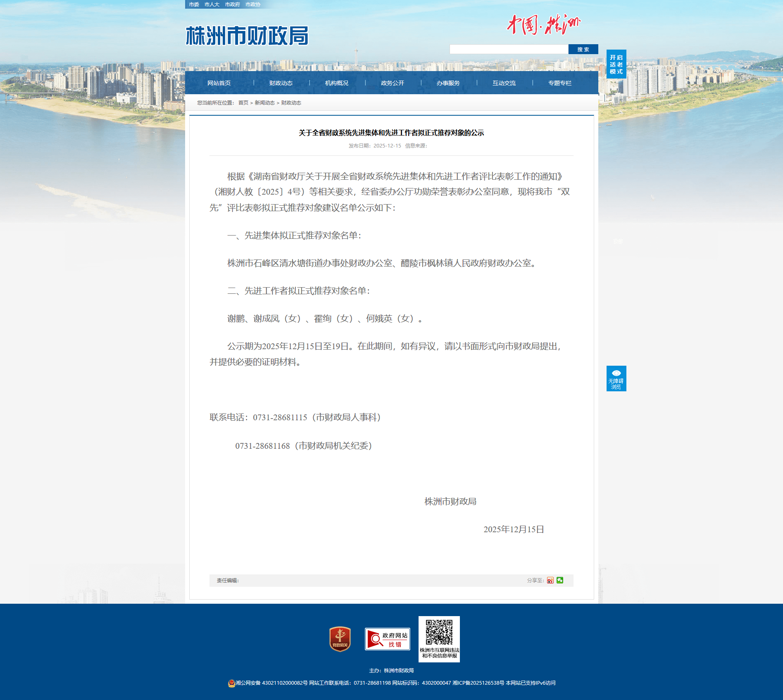Expand the 办事服务 navigation menu
This screenshot has height=700, width=783.
[448, 83]
